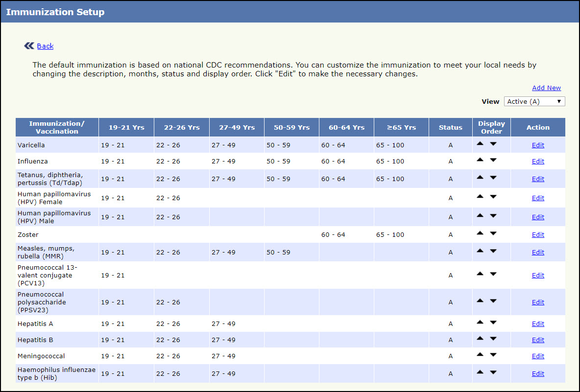Click the Back link
The height and width of the screenshot is (392, 580).
pos(45,46)
